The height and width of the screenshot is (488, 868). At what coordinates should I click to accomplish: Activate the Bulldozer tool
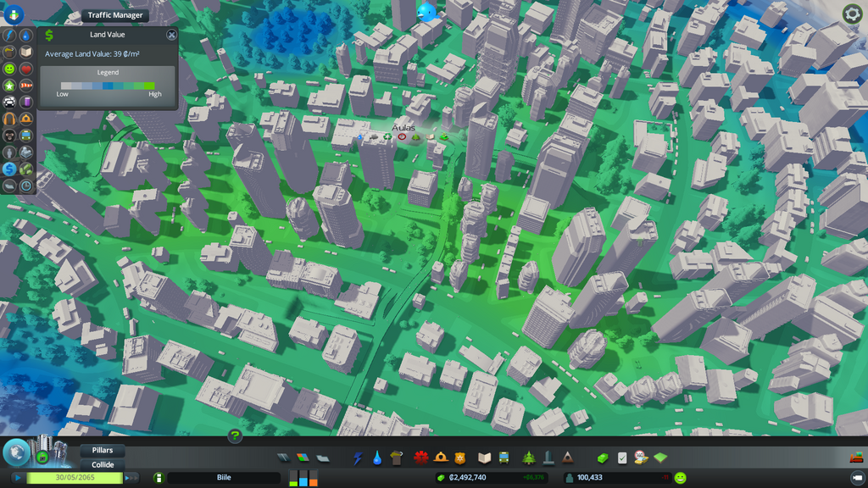[x=856, y=457]
